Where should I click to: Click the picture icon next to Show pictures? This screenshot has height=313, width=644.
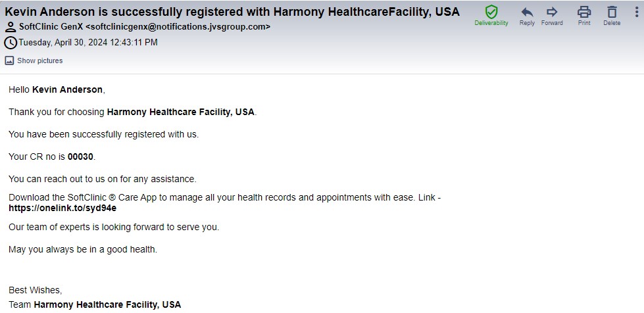click(9, 60)
